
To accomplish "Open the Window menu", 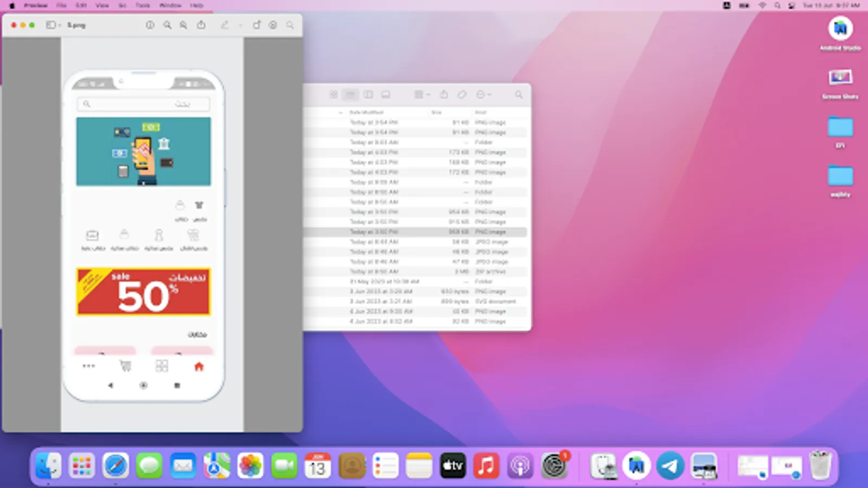I will click(x=170, y=5).
